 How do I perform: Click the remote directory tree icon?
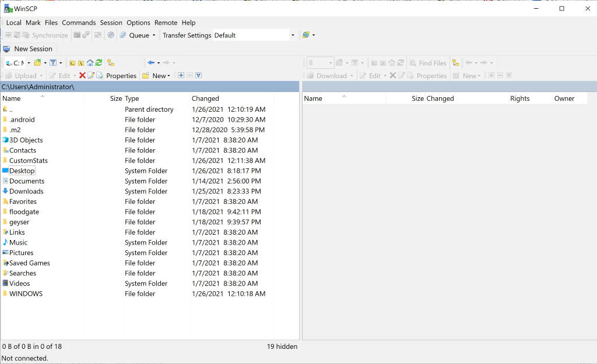click(x=455, y=63)
